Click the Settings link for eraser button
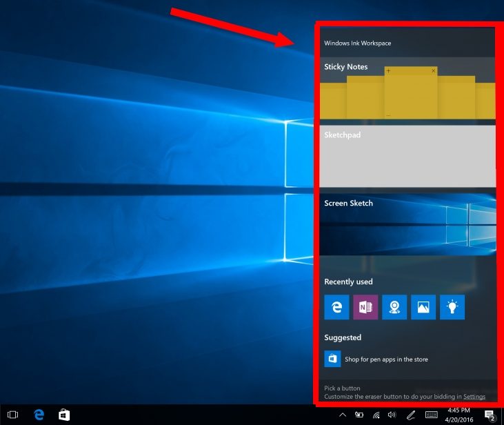The image size is (504, 425). (474, 397)
